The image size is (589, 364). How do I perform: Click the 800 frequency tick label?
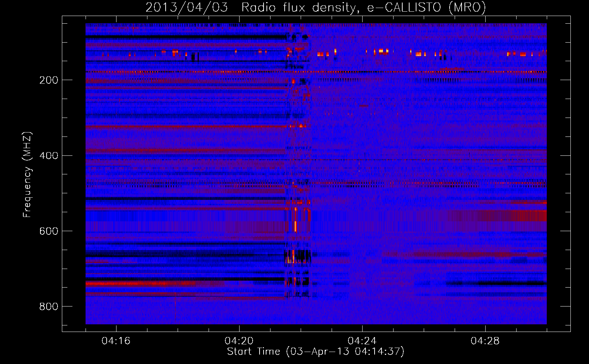pos(49,307)
